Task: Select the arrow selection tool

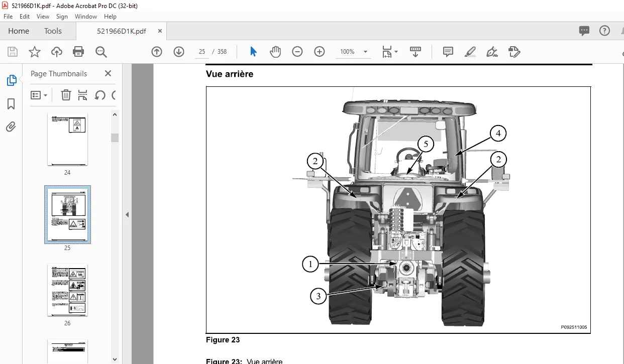Action: tap(253, 52)
